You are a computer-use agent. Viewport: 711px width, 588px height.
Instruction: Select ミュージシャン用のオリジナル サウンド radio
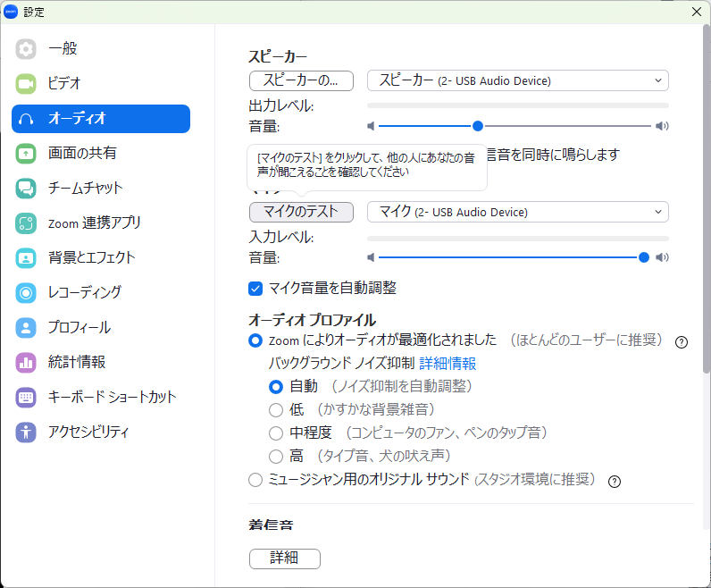click(255, 480)
